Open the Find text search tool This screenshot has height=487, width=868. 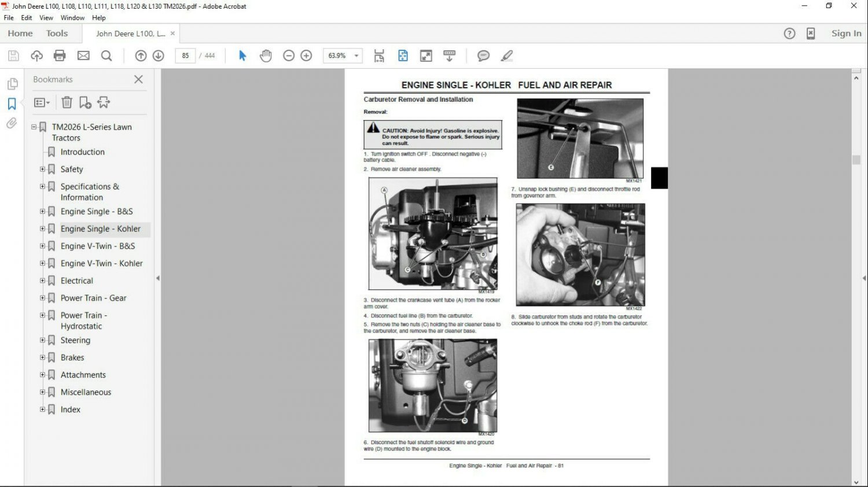106,56
